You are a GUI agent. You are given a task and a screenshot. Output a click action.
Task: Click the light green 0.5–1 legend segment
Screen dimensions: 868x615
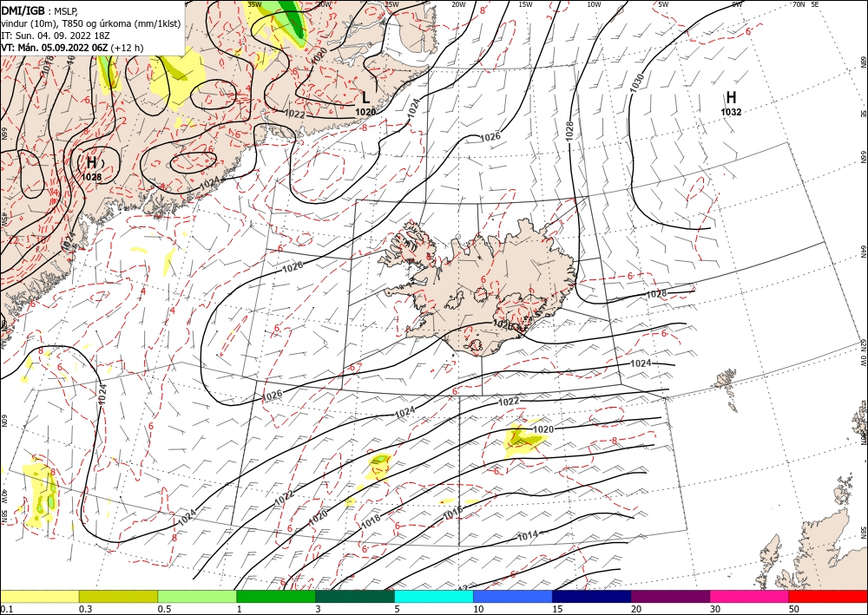tap(197, 596)
